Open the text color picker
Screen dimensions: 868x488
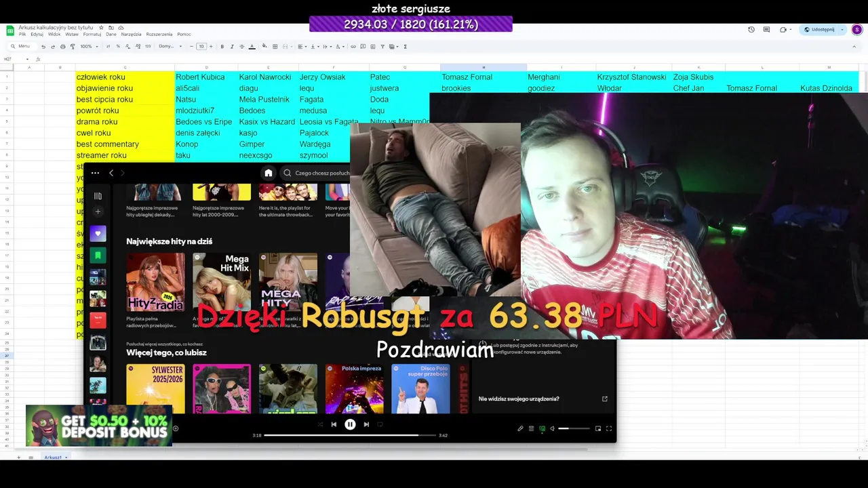pos(252,47)
